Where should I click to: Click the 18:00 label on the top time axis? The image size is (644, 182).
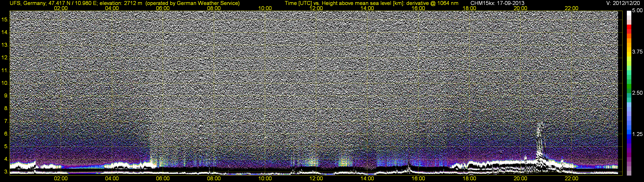[x=469, y=8]
